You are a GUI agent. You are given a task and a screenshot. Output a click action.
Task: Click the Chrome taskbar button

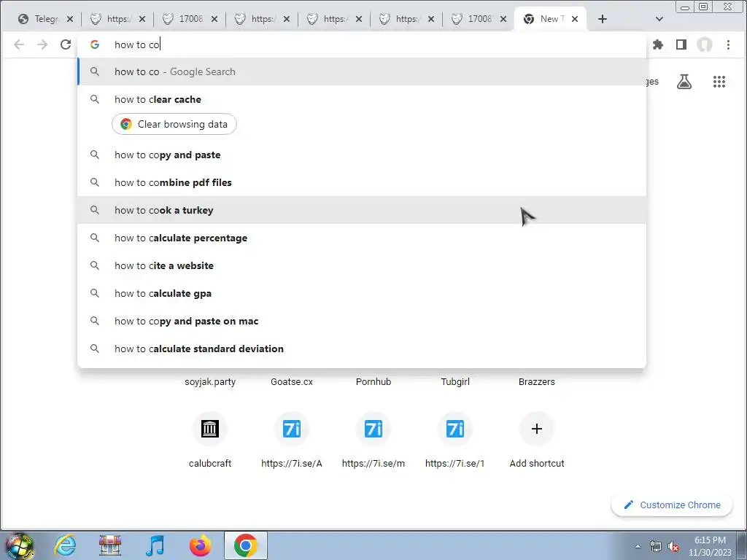pos(245,545)
